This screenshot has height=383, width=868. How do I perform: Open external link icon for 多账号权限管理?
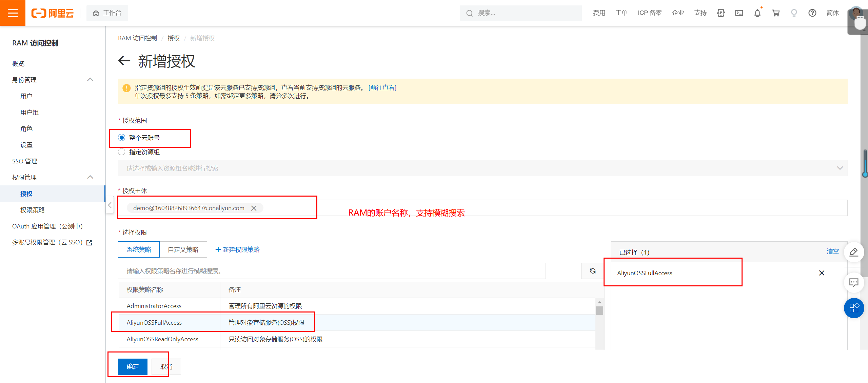90,243
